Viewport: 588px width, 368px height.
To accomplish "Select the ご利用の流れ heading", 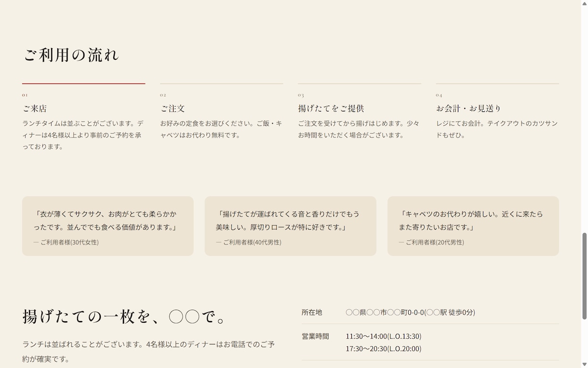I will (x=71, y=55).
